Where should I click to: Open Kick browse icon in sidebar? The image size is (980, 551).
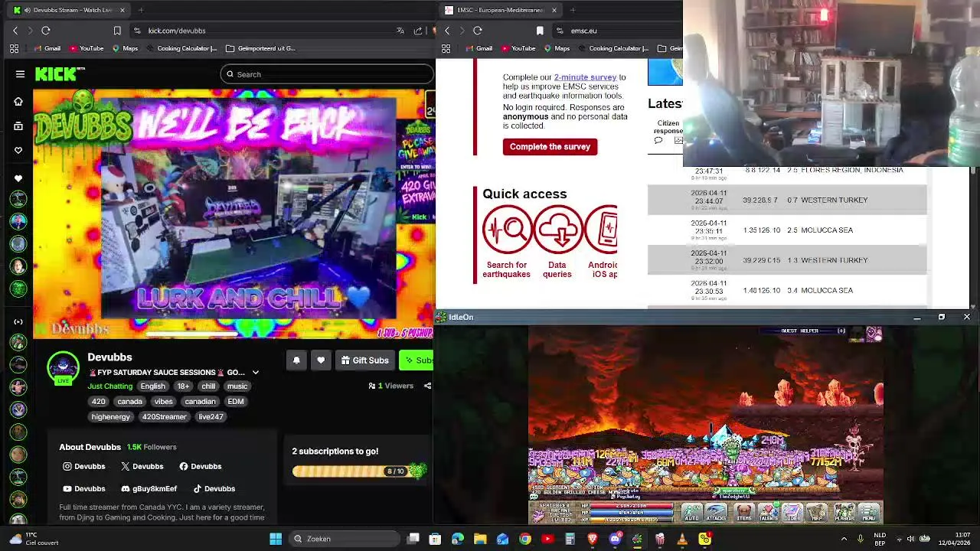[x=18, y=126]
